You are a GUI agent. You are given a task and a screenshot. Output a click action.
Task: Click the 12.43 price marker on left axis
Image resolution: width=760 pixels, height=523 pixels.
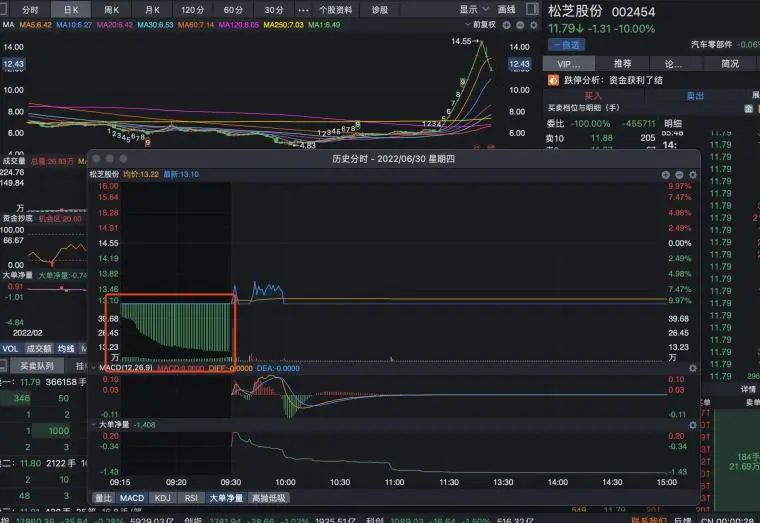coord(13,63)
